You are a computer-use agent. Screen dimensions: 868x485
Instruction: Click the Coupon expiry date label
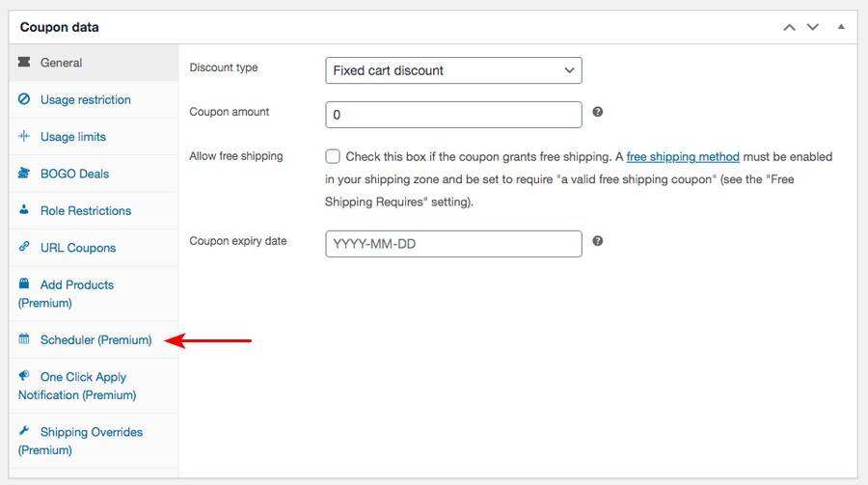[x=238, y=241]
